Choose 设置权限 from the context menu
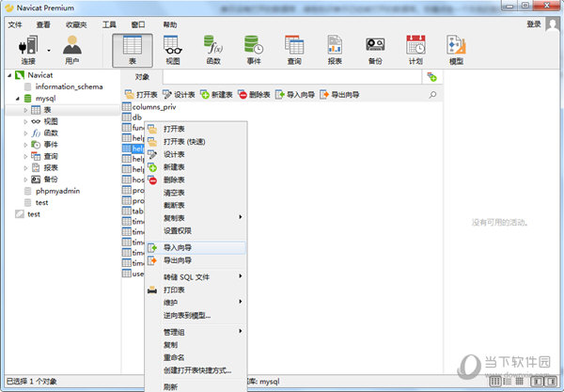The width and height of the screenshot is (564, 392). (x=196, y=230)
